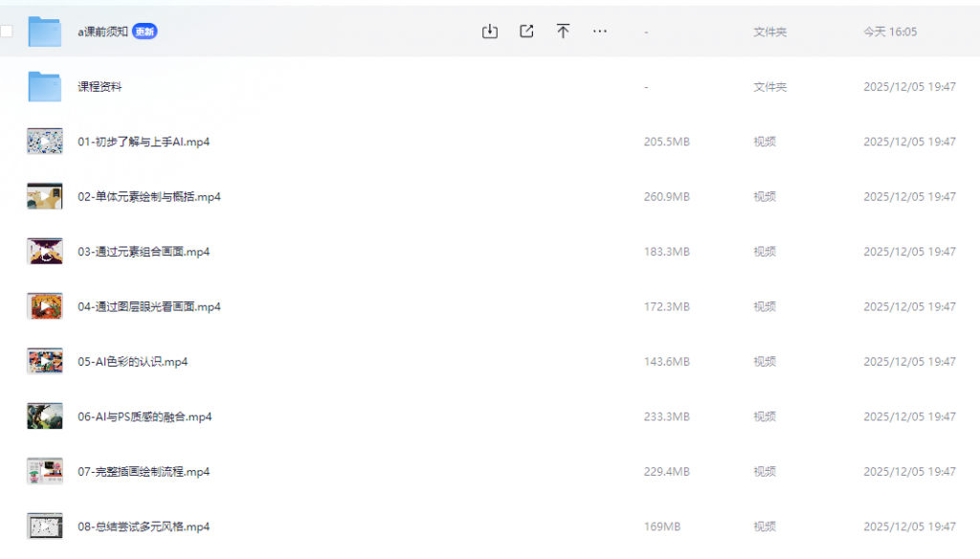The height and width of the screenshot is (559, 980).
Task: Click the download icon for a课前须知 folder
Action: 489,32
